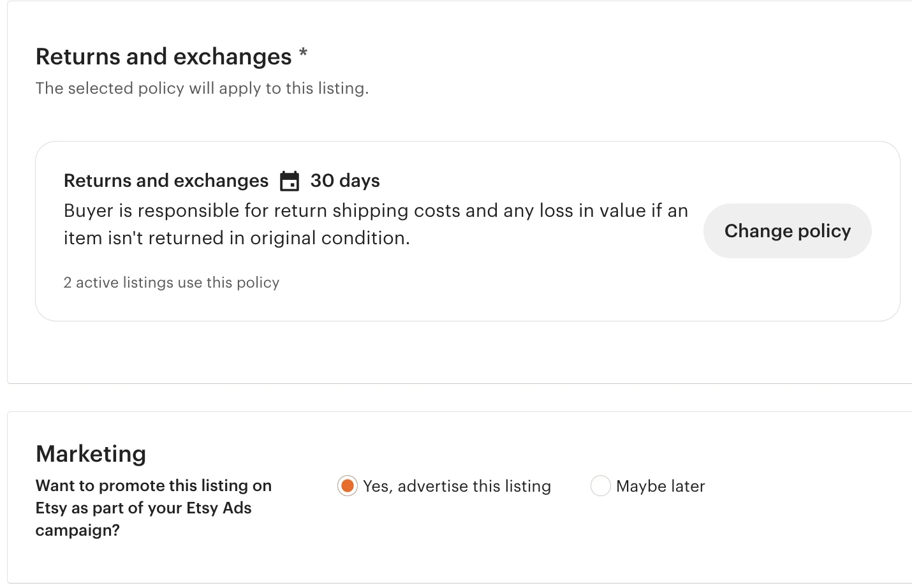Click the Etsy Ads campaign question text

pos(153,508)
